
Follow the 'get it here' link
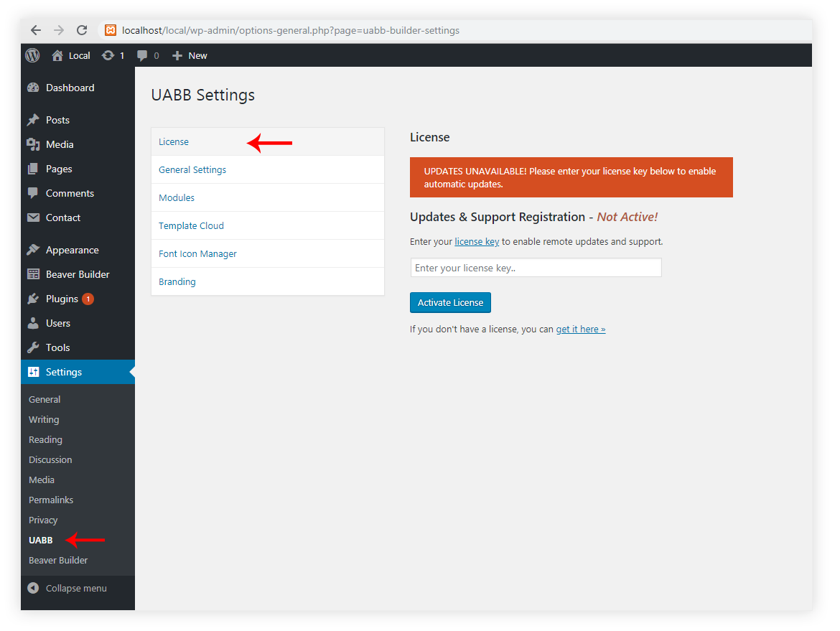[x=580, y=329]
